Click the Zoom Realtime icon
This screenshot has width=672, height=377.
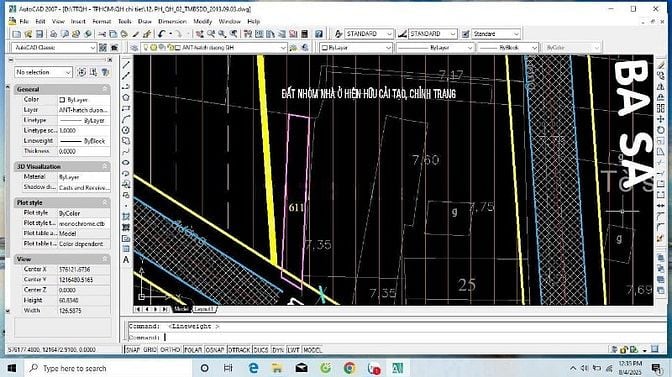pyautogui.click(x=211, y=34)
